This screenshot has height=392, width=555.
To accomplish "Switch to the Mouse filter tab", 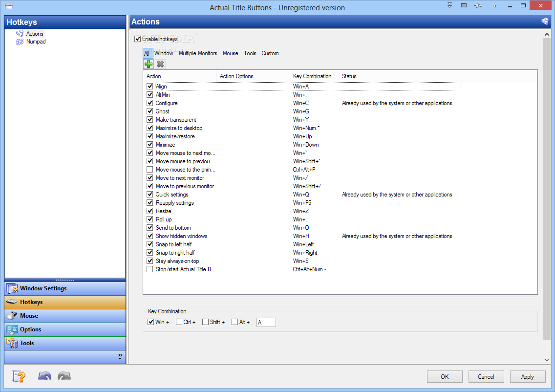I will [231, 53].
